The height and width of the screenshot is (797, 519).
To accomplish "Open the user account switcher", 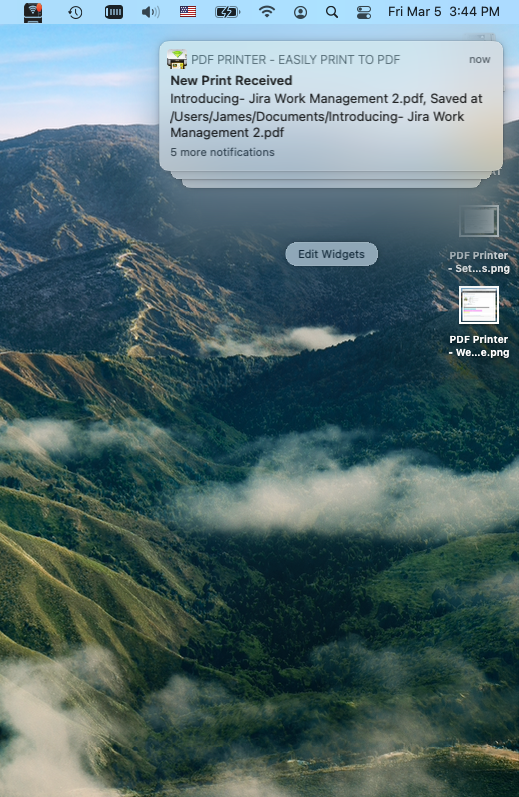I will point(300,12).
